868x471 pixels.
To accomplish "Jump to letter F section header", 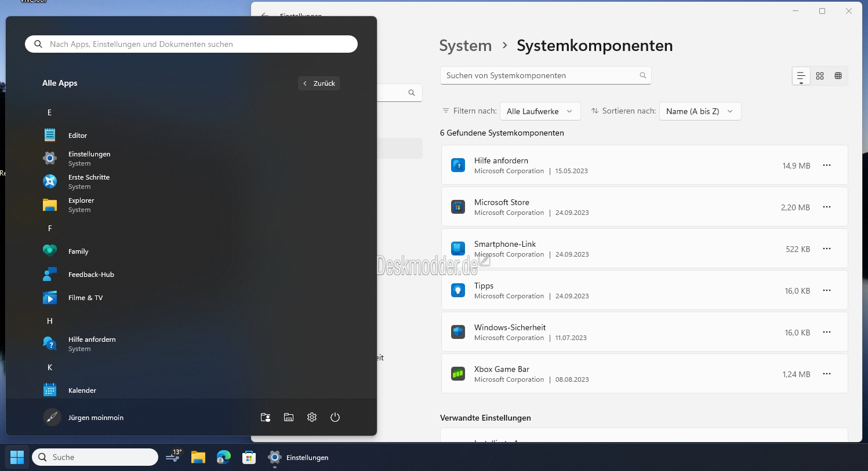I will tap(50, 228).
